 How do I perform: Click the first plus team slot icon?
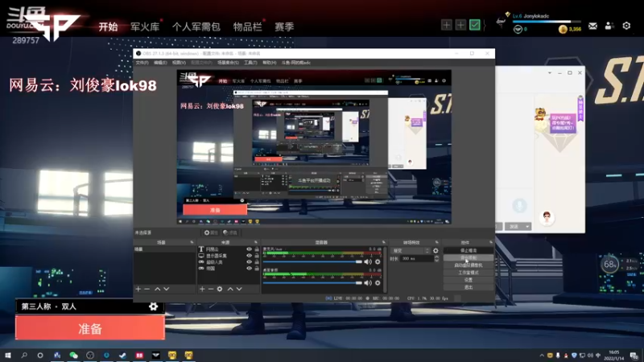pyautogui.click(x=447, y=25)
